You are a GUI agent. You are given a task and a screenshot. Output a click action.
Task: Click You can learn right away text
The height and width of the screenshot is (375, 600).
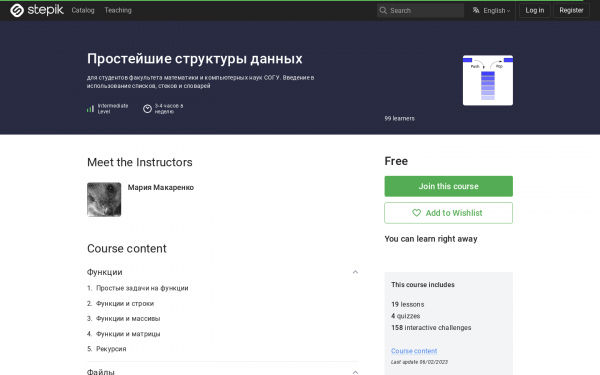[x=431, y=239]
